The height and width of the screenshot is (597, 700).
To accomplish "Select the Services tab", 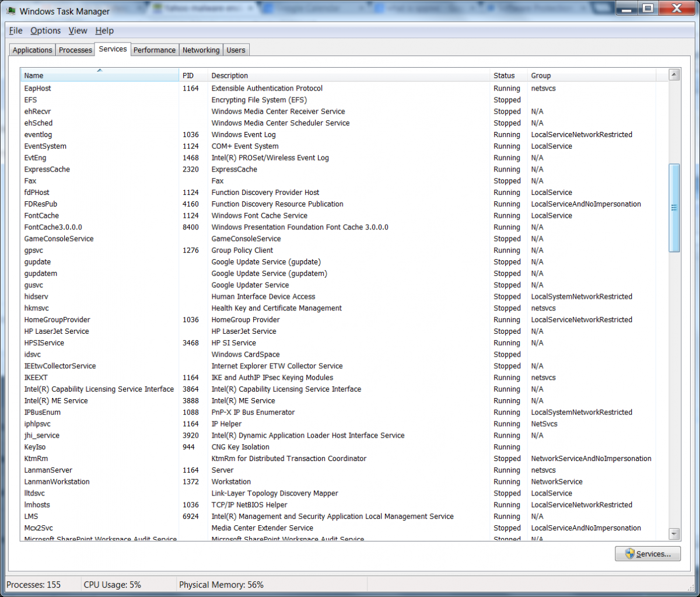I will (x=113, y=49).
